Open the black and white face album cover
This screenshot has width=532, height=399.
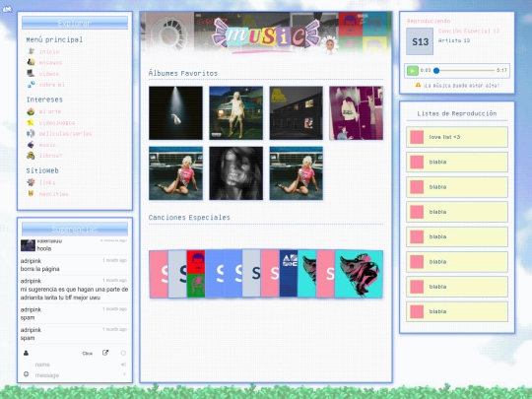coord(235,173)
